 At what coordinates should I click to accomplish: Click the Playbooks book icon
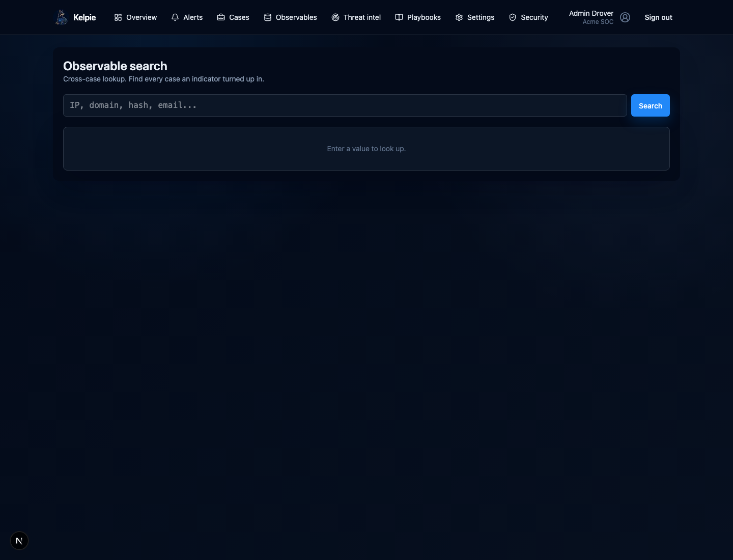399,17
